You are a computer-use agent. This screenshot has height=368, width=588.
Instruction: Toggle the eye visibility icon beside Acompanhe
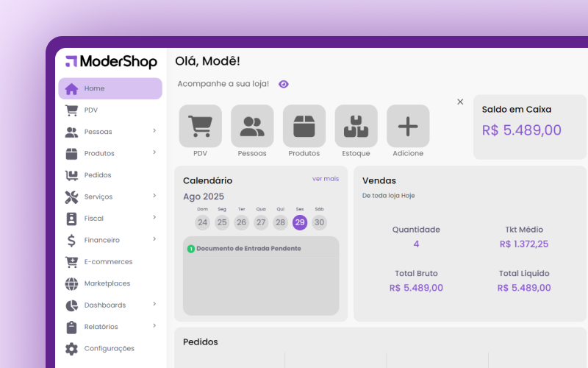pyautogui.click(x=284, y=84)
